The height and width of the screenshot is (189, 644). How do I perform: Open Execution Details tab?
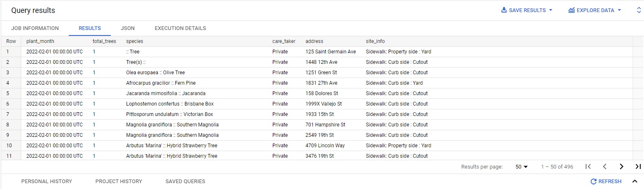coord(180,28)
